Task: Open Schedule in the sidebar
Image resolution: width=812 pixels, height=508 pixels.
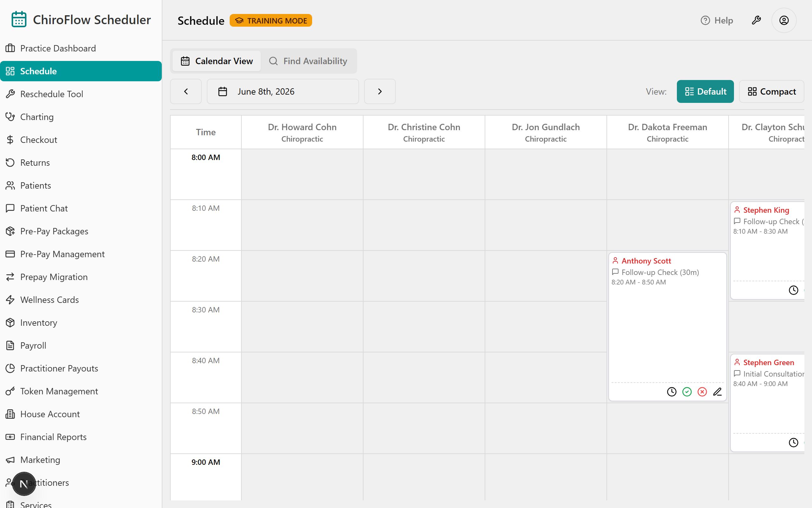Action: point(81,71)
